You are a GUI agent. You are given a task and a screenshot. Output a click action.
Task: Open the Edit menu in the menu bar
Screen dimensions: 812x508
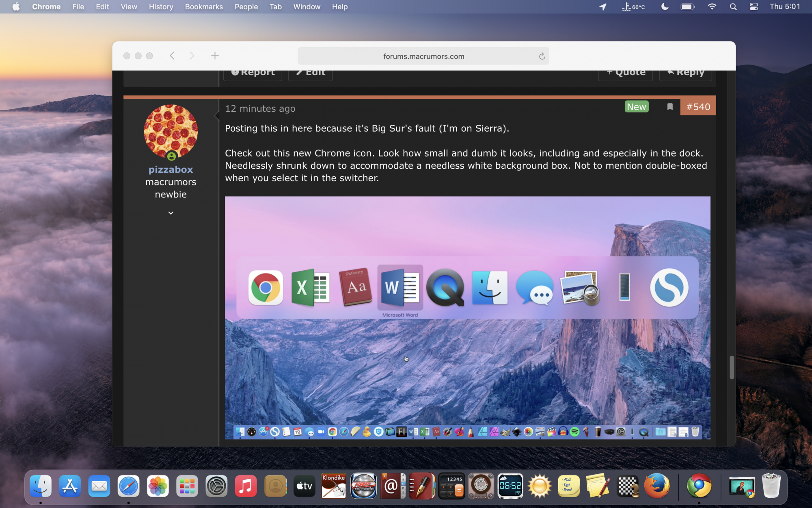pyautogui.click(x=102, y=7)
